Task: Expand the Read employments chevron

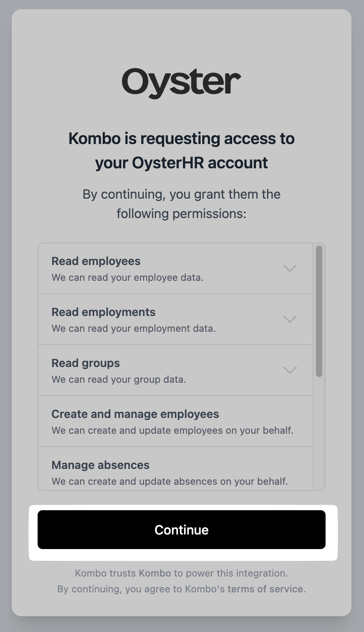Action: 290,319
